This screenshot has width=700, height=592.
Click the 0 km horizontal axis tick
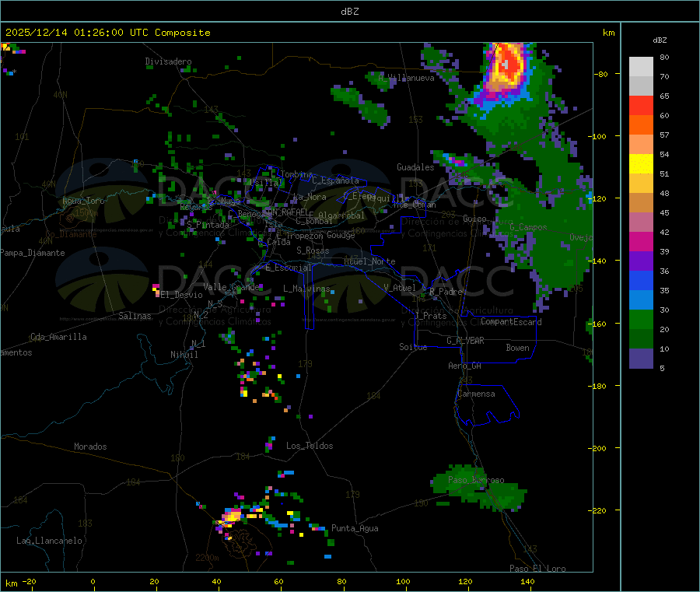(93, 581)
